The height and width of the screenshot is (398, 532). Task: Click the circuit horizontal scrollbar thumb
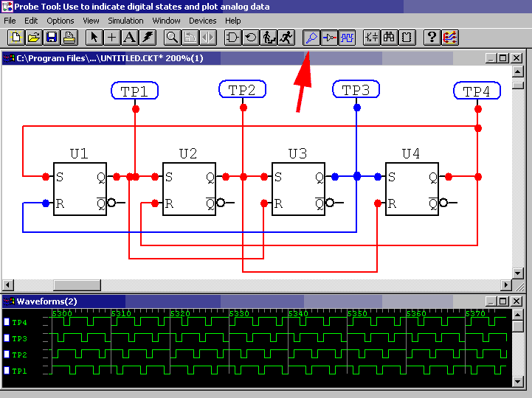click(77, 284)
